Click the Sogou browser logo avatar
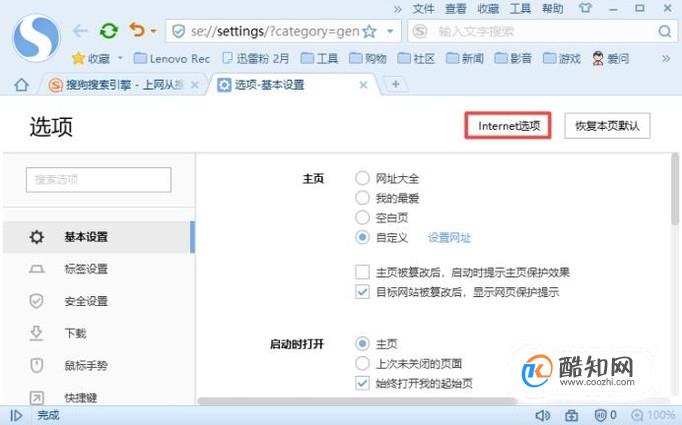 point(37,38)
